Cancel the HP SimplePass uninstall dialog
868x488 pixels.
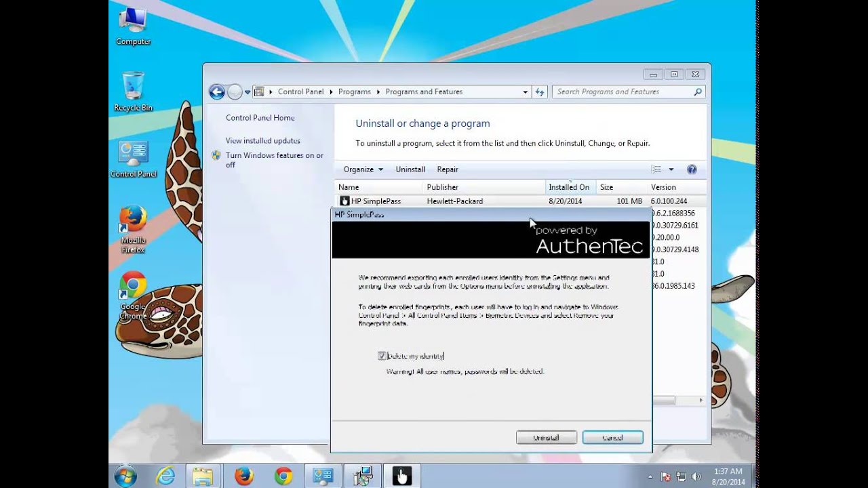612,438
